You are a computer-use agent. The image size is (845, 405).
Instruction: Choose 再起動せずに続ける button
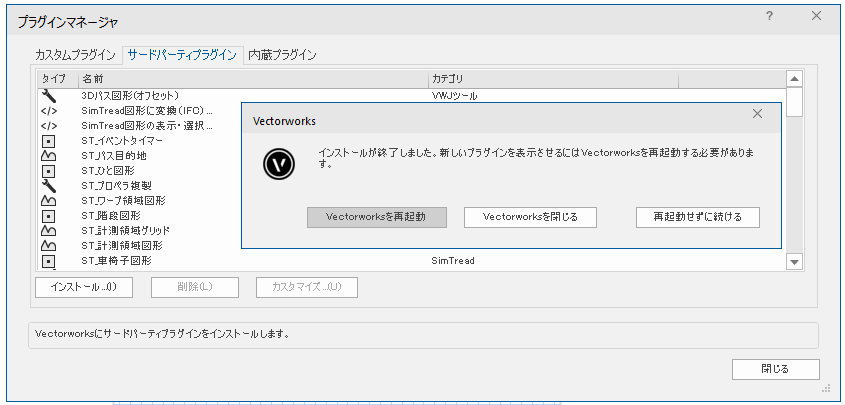(x=698, y=217)
